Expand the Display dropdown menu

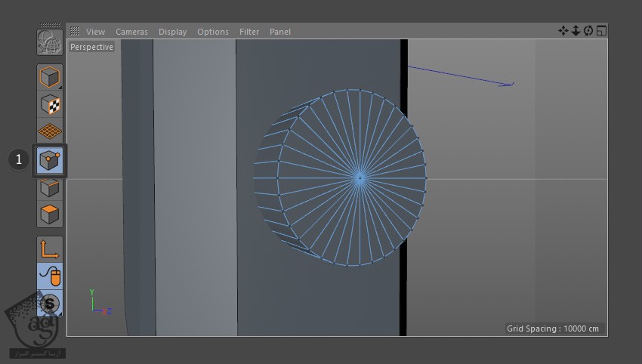point(172,32)
